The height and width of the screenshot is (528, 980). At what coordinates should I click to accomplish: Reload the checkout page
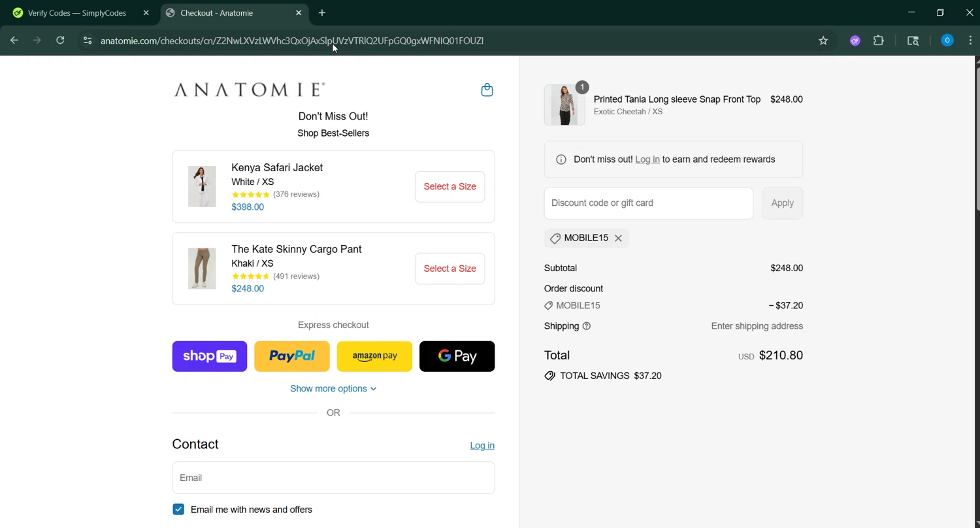(60, 41)
